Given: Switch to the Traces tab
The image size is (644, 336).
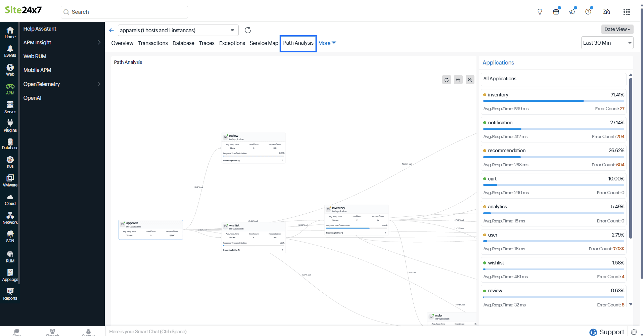Looking at the screenshot, I should coord(206,43).
